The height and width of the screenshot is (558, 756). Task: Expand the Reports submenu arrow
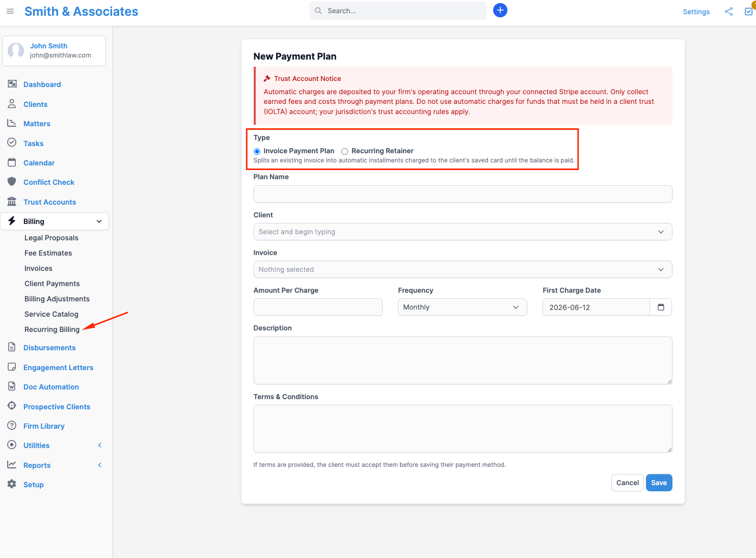click(100, 465)
